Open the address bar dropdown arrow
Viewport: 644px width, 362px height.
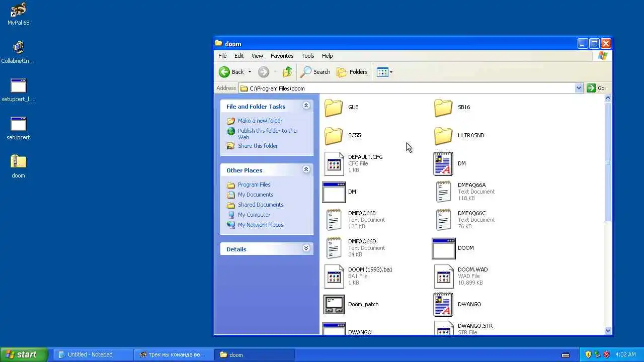click(579, 88)
